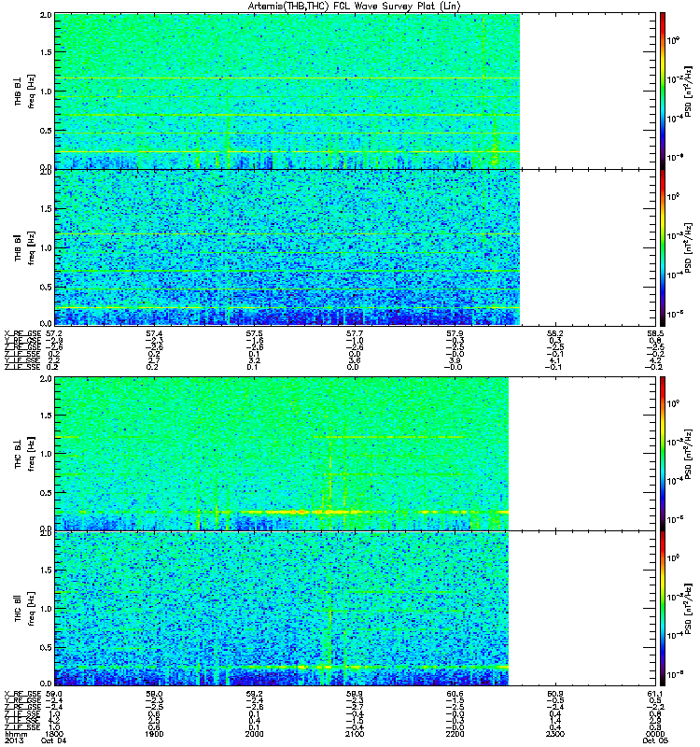Click the X_RE_GSE row label under THB panels
The image size is (700, 747).
tap(22, 333)
